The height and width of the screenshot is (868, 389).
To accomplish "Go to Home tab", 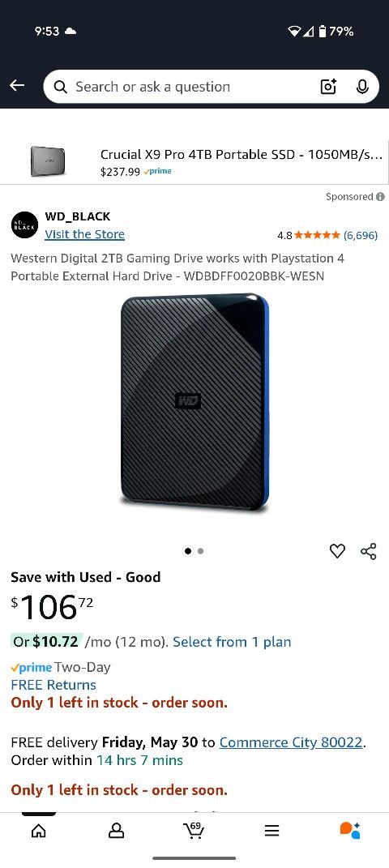I will (38, 831).
